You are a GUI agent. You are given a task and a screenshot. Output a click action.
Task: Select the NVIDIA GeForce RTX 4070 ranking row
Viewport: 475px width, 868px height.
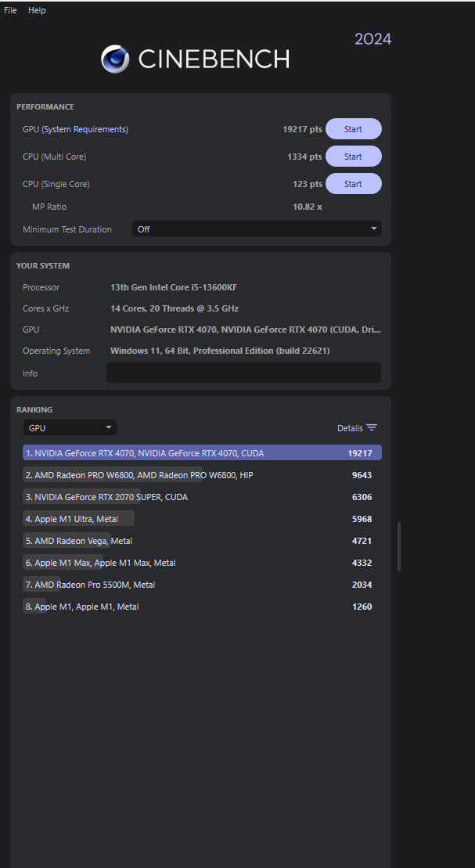pos(202,453)
